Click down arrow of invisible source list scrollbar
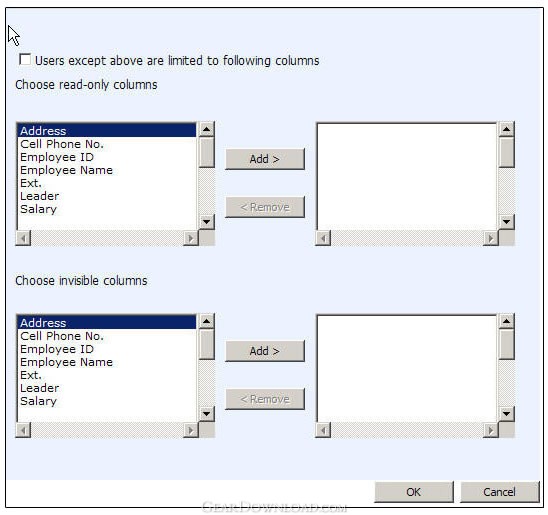This screenshot has height=515, width=548. [x=207, y=414]
